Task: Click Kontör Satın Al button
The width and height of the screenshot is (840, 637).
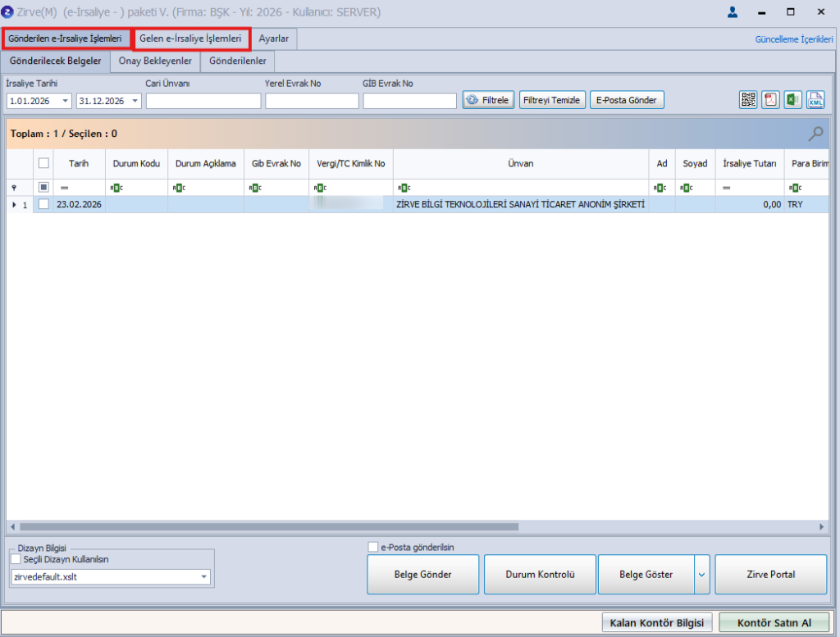Action: pos(774,623)
